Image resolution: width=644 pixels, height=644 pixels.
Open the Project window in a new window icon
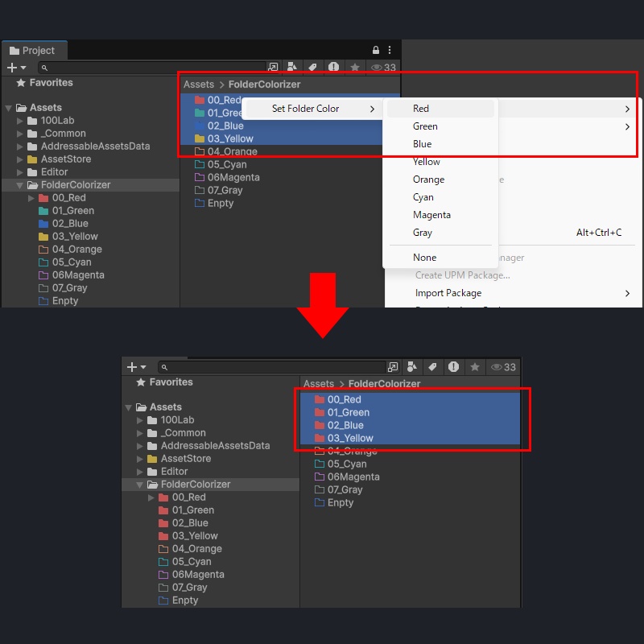[274, 68]
